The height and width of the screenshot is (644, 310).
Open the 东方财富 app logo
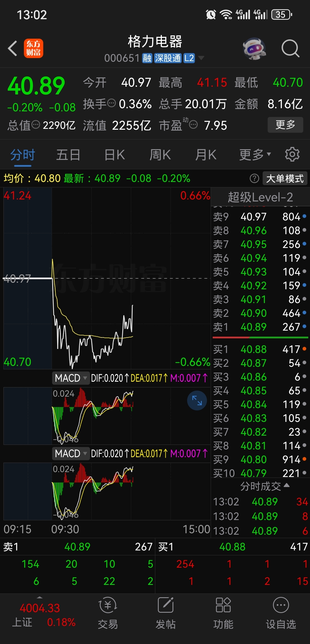click(34, 48)
